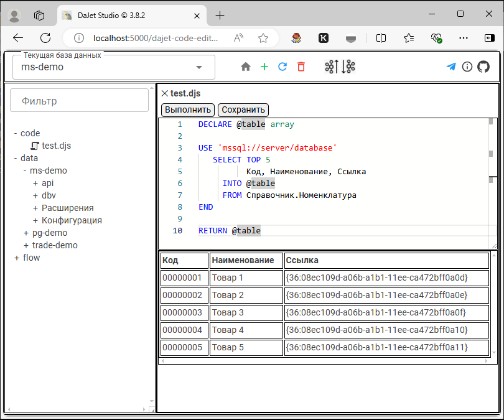Click the Выполнить button
504x420 pixels.
tap(188, 110)
